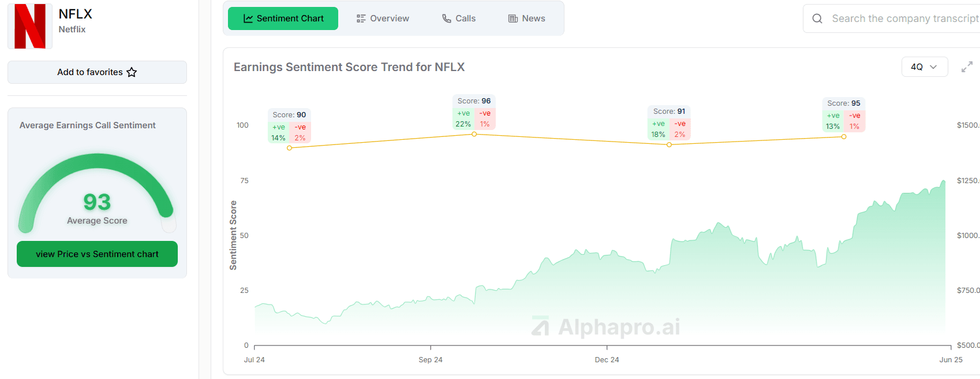
Task: Click the Netflix logo thumbnail
Action: (30, 25)
